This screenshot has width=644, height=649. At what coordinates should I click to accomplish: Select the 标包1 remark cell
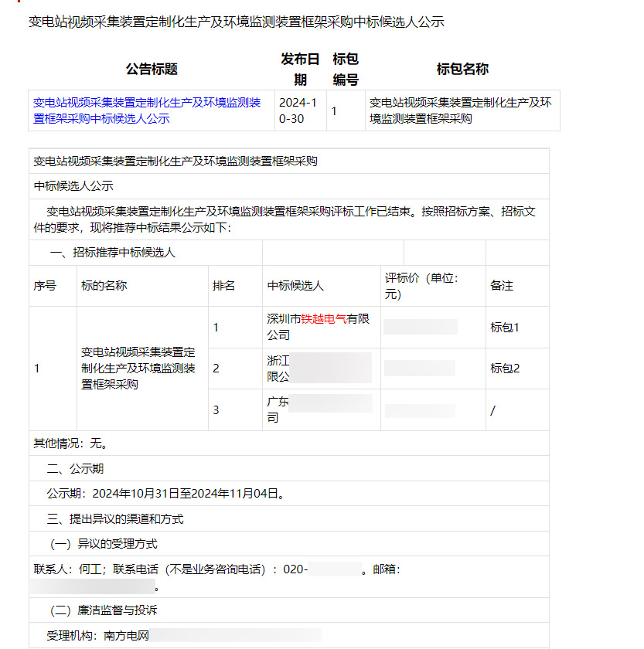(505, 327)
